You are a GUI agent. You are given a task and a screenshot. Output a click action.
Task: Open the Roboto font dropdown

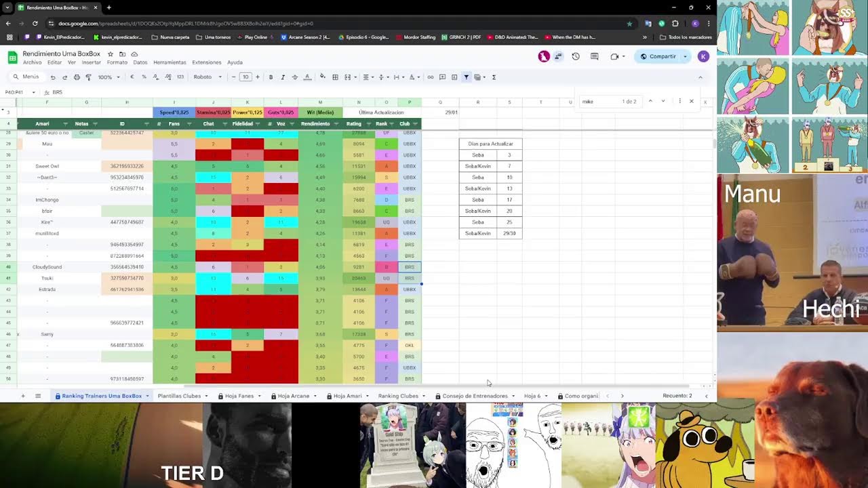pyautogui.click(x=208, y=77)
